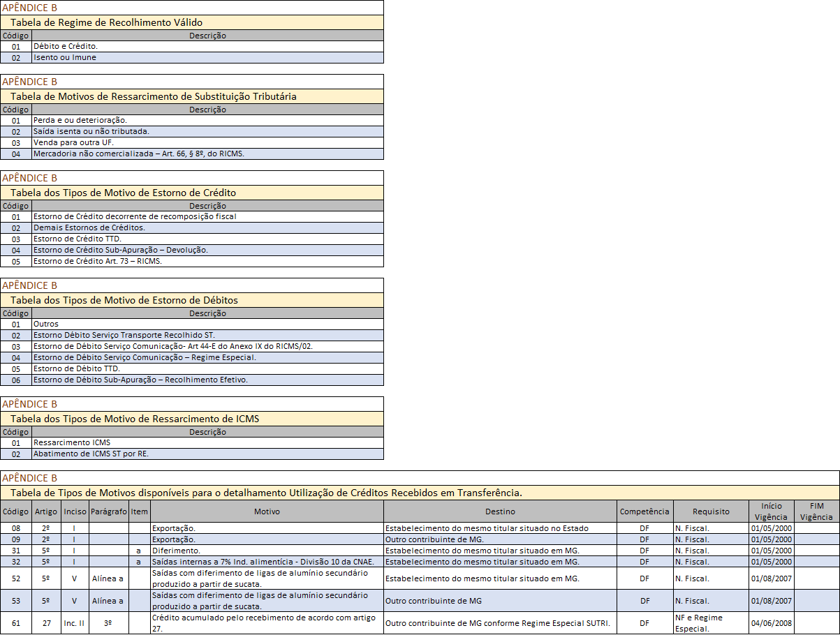Select the 'Tabela dos Tipos de Motivo de Estorno de Crédito' title
Screen dimensions: 840x635
192,193
